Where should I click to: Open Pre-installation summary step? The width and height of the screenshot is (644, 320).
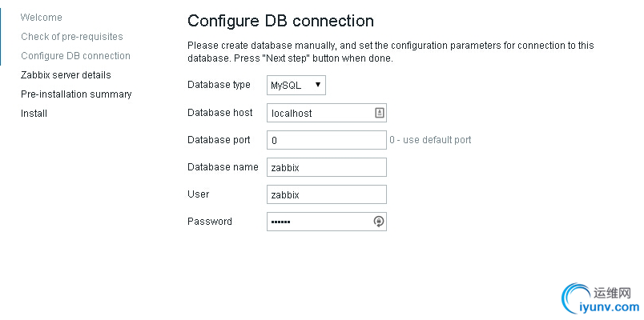76,94
